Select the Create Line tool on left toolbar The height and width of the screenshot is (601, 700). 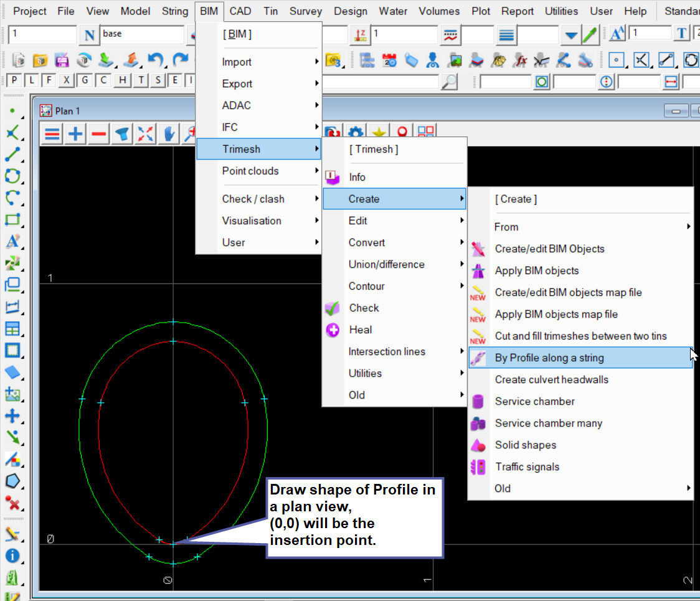12,154
